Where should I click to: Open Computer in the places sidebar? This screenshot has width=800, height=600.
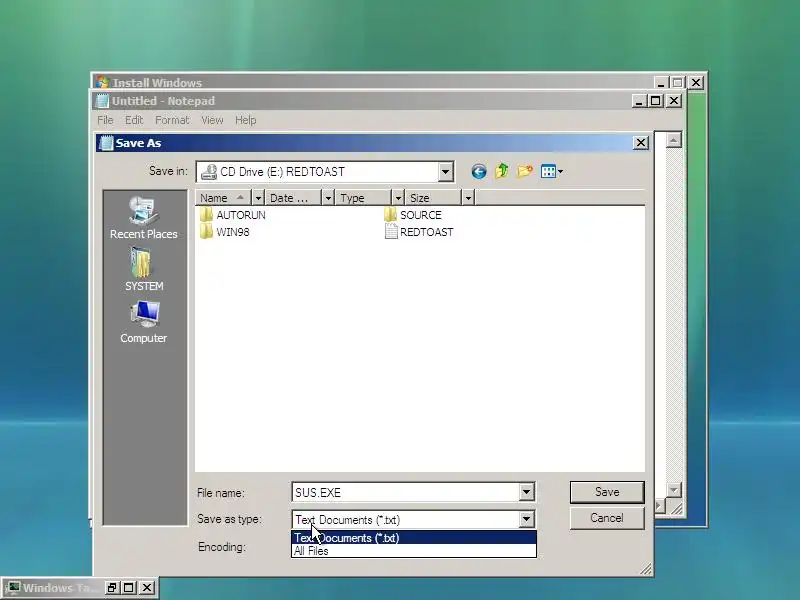pyautogui.click(x=143, y=322)
